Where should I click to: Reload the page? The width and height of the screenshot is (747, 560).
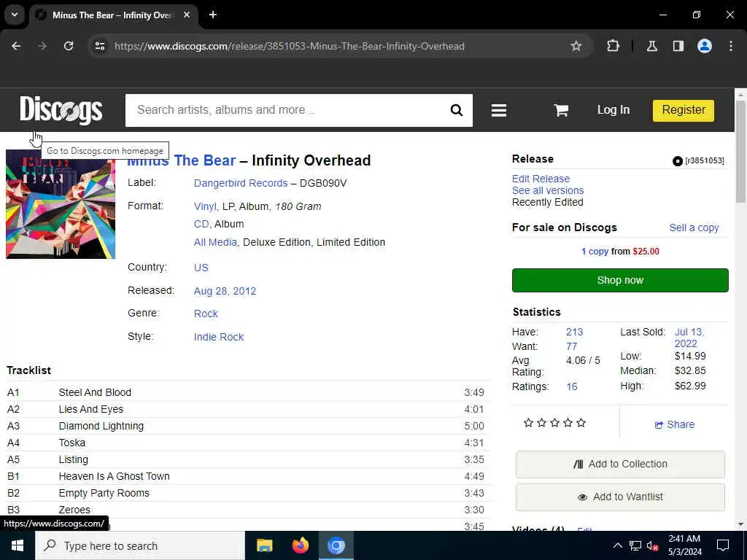point(69,46)
